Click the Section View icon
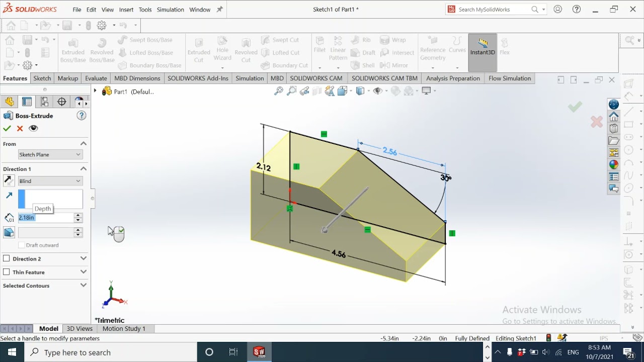644x362 pixels. pyautogui.click(x=316, y=91)
